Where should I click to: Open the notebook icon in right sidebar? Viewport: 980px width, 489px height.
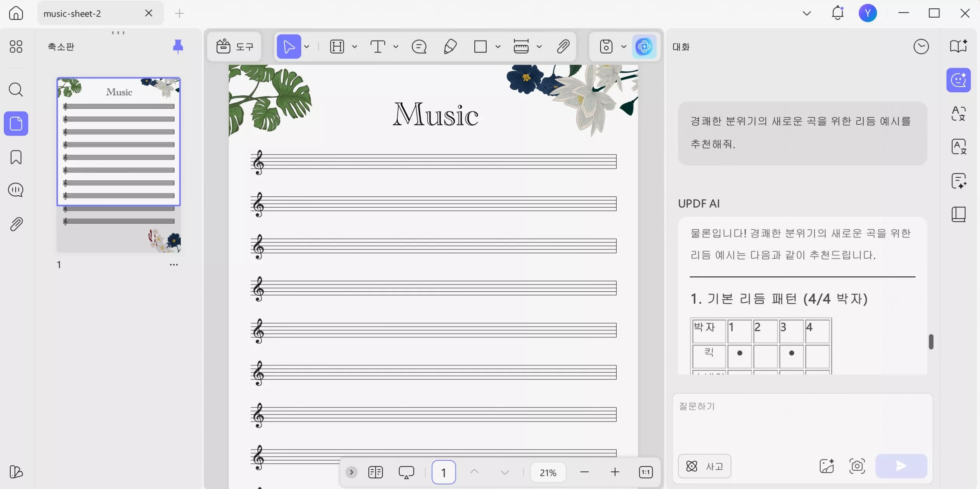coord(959,214)
